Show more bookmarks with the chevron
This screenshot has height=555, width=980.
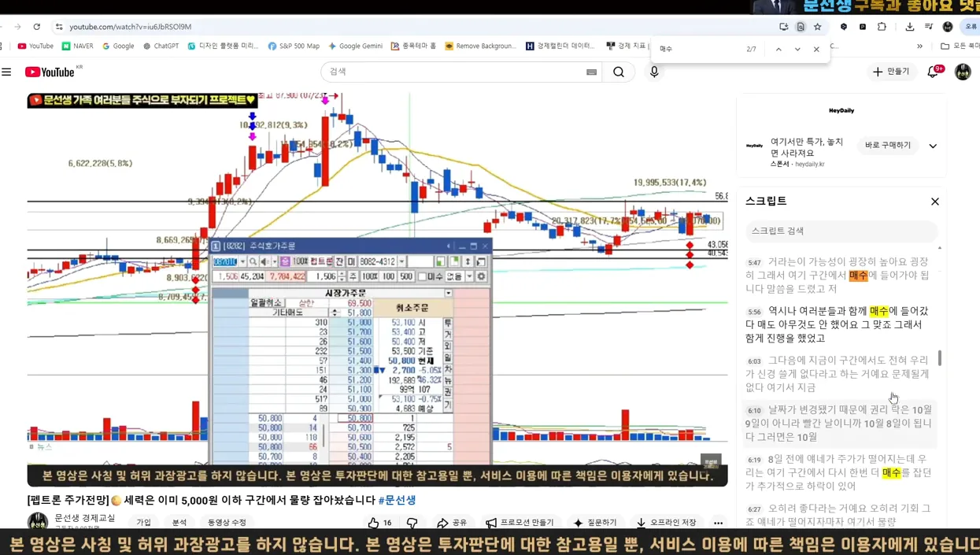click(919, 46)
